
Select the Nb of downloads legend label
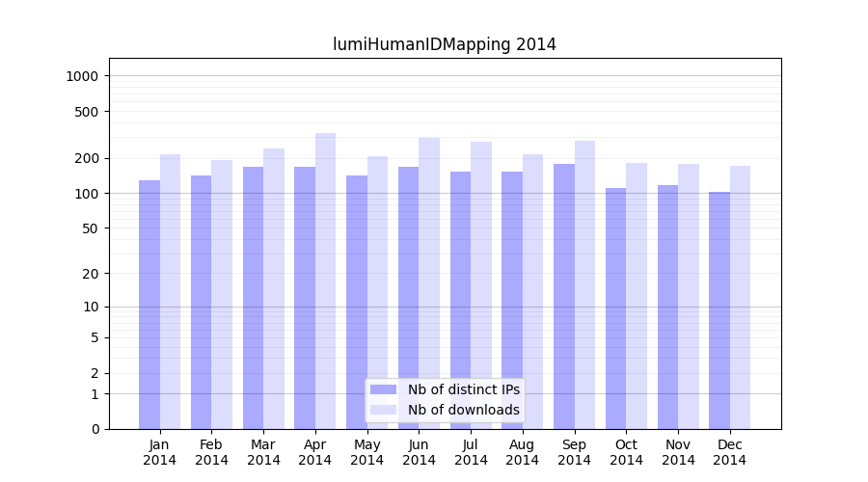tap(463, 410)
